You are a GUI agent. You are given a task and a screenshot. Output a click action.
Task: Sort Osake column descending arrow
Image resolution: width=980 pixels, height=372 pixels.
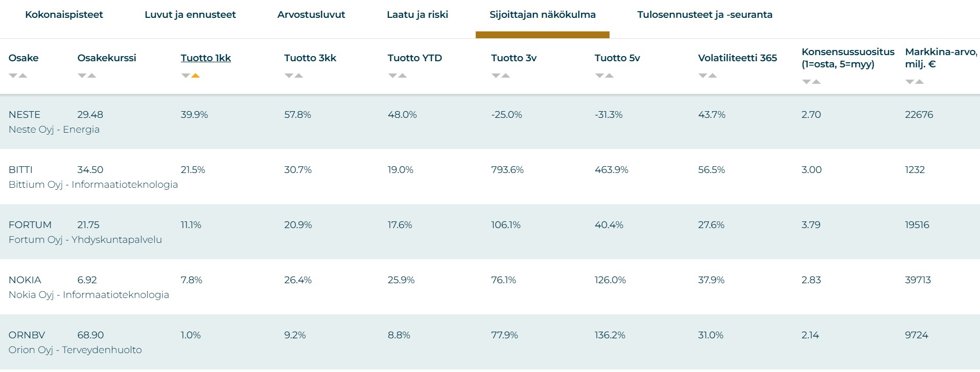point(13,76)
